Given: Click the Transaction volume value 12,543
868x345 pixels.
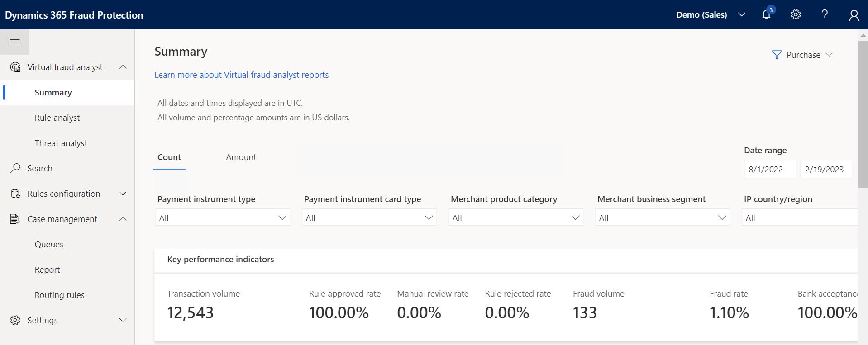Looking at the screenshot, I should coord(191,313).
